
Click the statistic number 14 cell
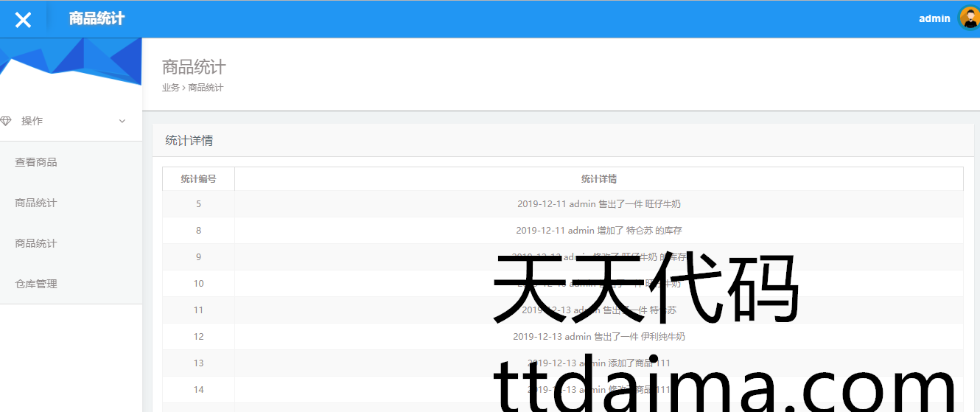pos(198,390)
